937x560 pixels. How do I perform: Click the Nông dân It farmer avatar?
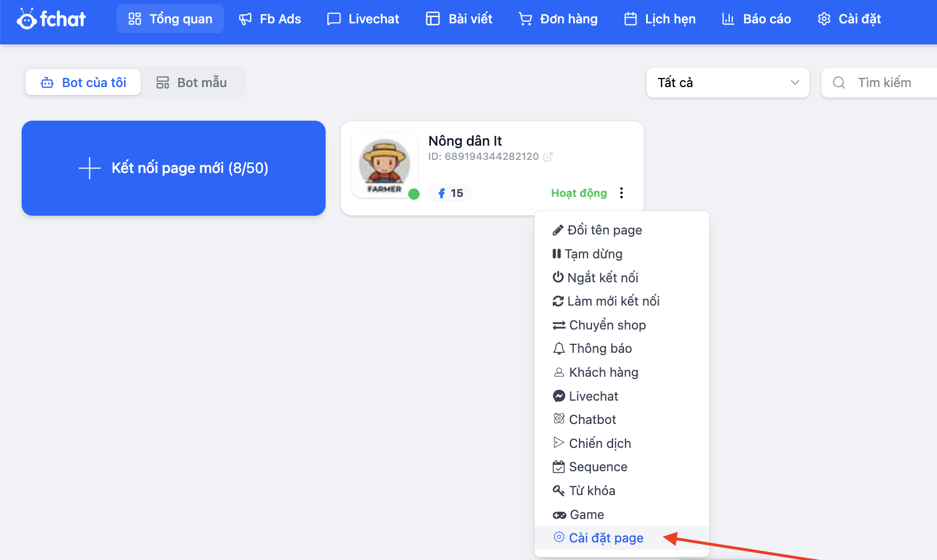[x=385, y=165]
